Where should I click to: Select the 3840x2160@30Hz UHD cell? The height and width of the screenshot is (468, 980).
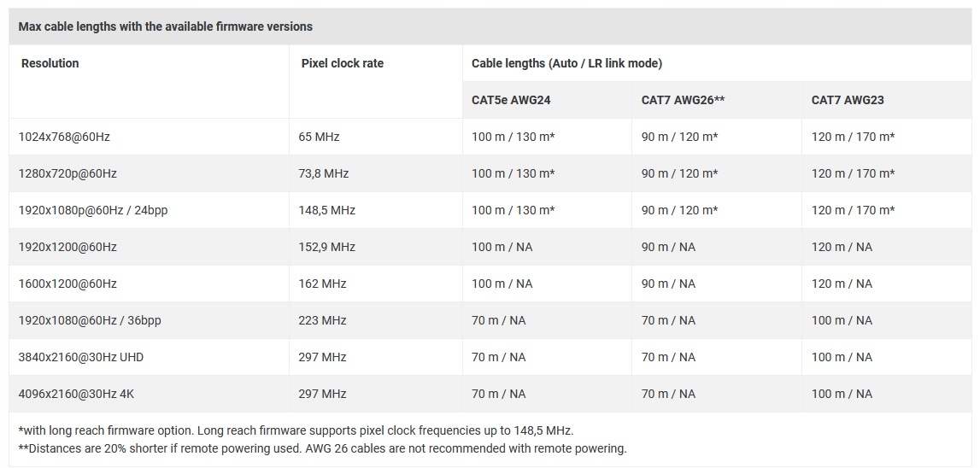tap(81, 357)
